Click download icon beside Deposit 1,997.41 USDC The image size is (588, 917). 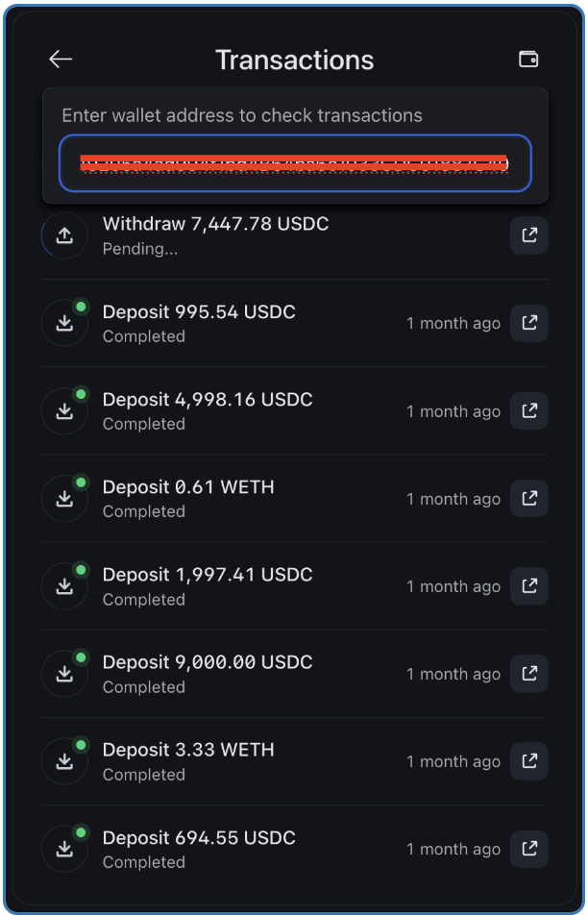(64, 586)
